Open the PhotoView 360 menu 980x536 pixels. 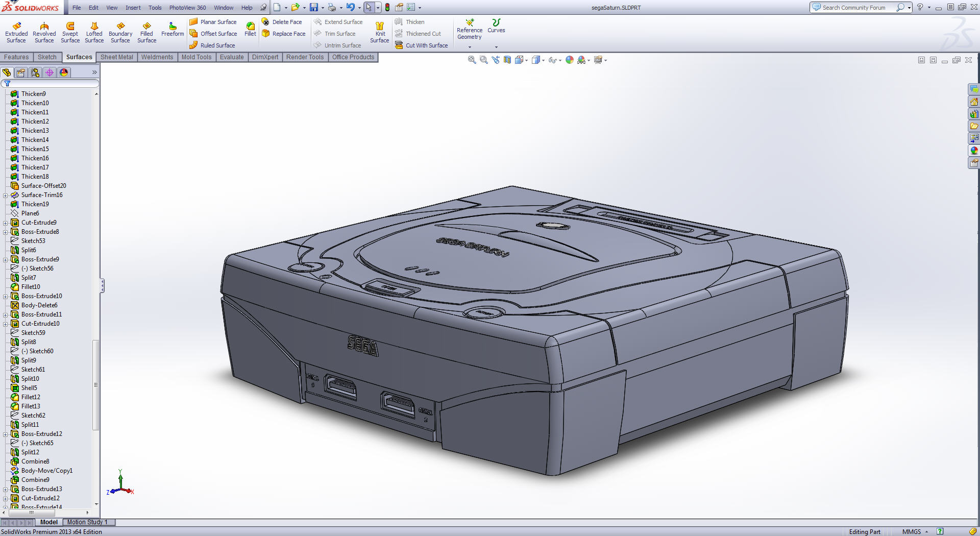(187, 8)
